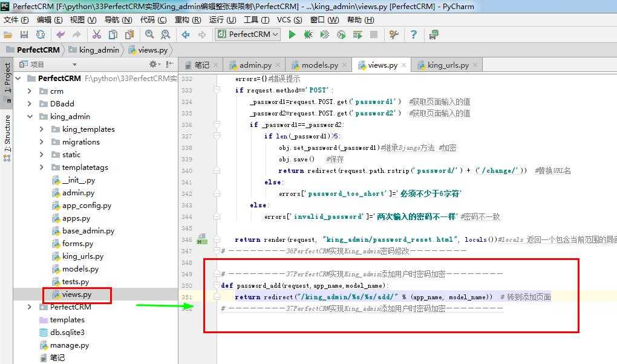Close the models.py editor tab

(x=345, y=65)
